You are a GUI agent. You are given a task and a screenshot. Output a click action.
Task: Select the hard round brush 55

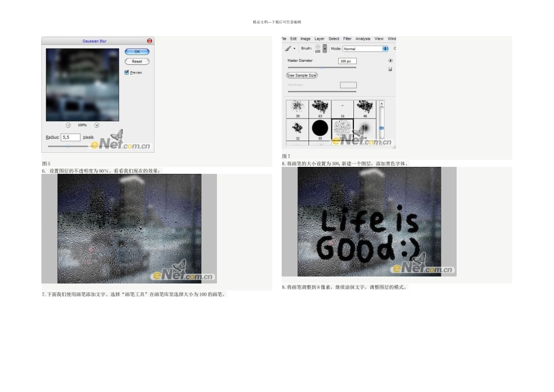coord(320,129)
